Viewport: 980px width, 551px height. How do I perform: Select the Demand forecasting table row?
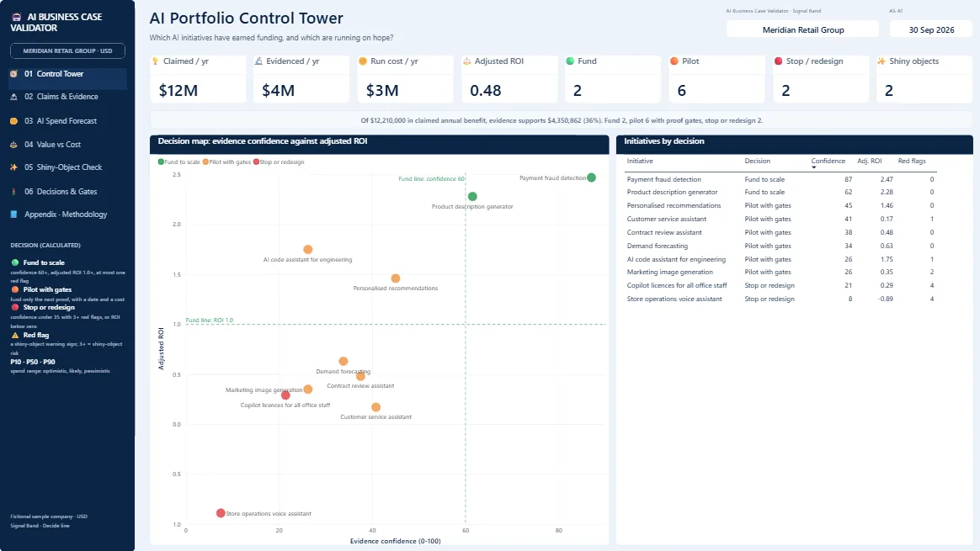[x=781, y=246]
